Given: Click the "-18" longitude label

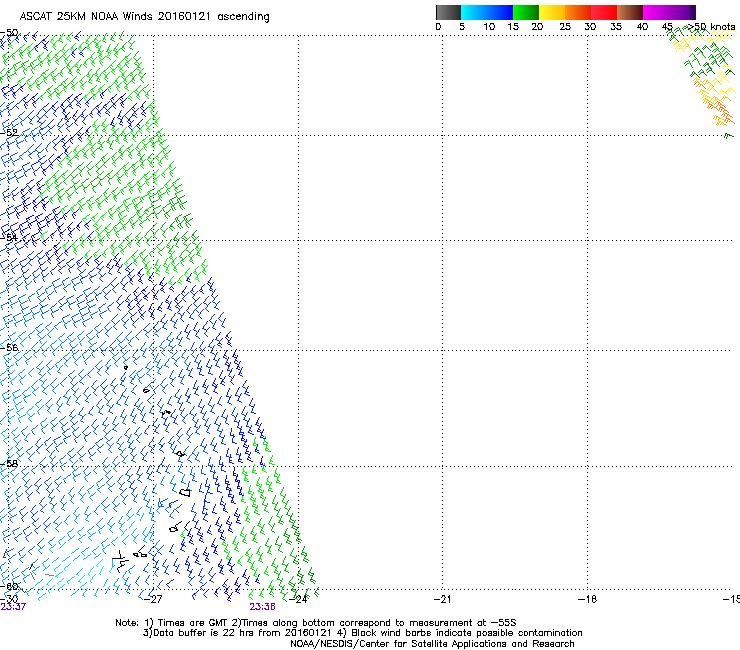Looking at the screenshot, I should click(587, 599).
